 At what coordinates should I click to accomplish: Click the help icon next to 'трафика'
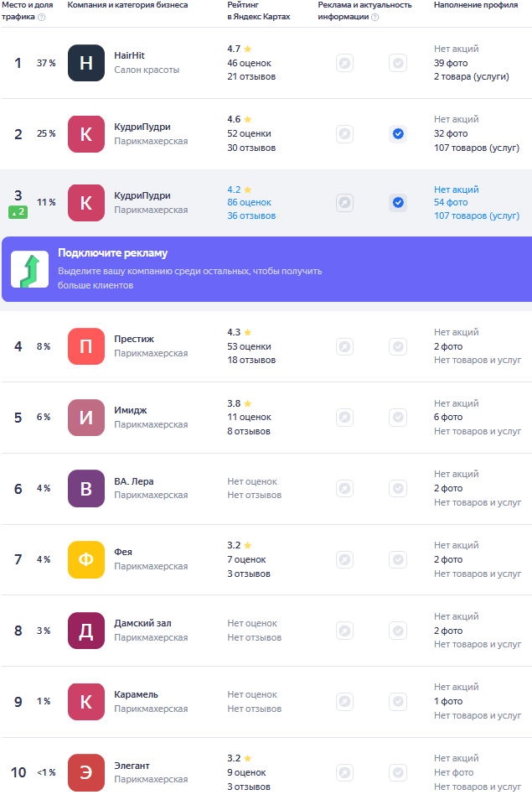[x=42, y=17]
